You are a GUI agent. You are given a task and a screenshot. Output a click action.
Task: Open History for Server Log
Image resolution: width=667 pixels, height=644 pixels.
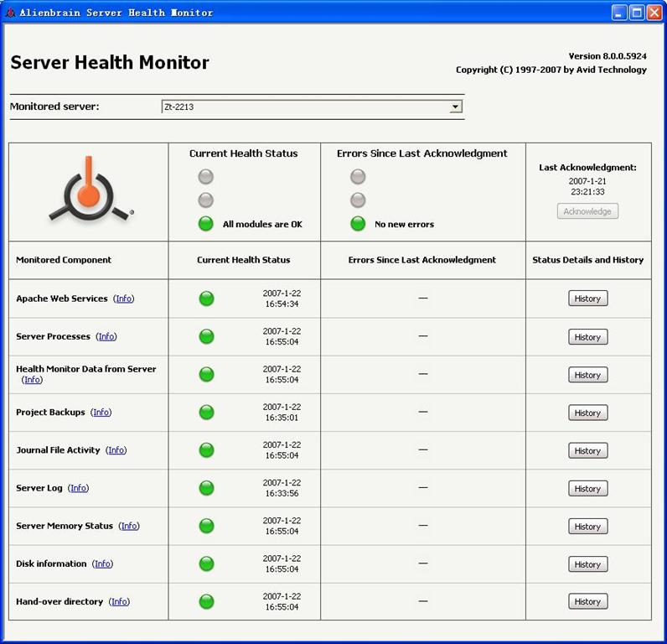click(x=588, y=488)
